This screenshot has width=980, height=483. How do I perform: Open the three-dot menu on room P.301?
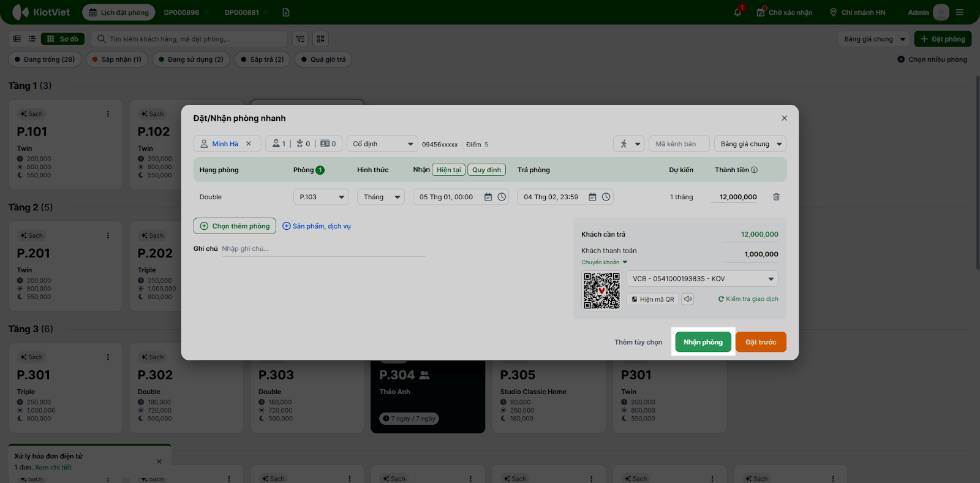point(108,357)
